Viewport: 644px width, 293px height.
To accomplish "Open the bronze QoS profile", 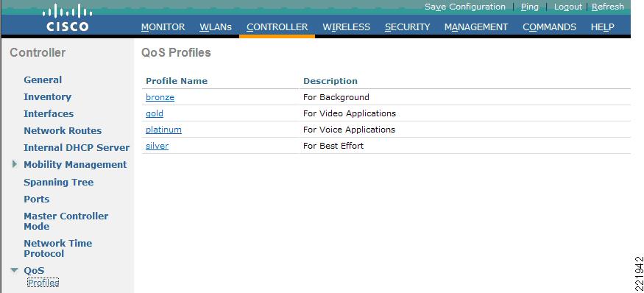I will point(160,97).
